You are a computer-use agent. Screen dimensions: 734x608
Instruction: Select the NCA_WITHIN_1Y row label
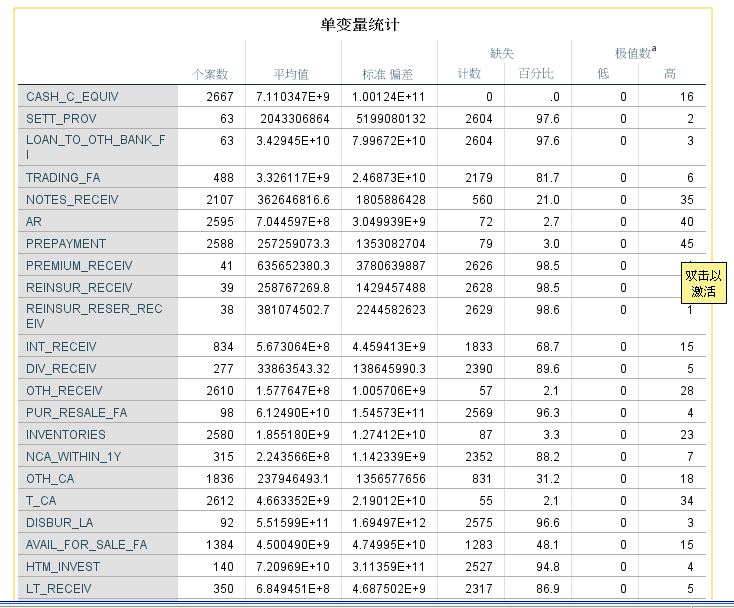click(x=73, y=456)
